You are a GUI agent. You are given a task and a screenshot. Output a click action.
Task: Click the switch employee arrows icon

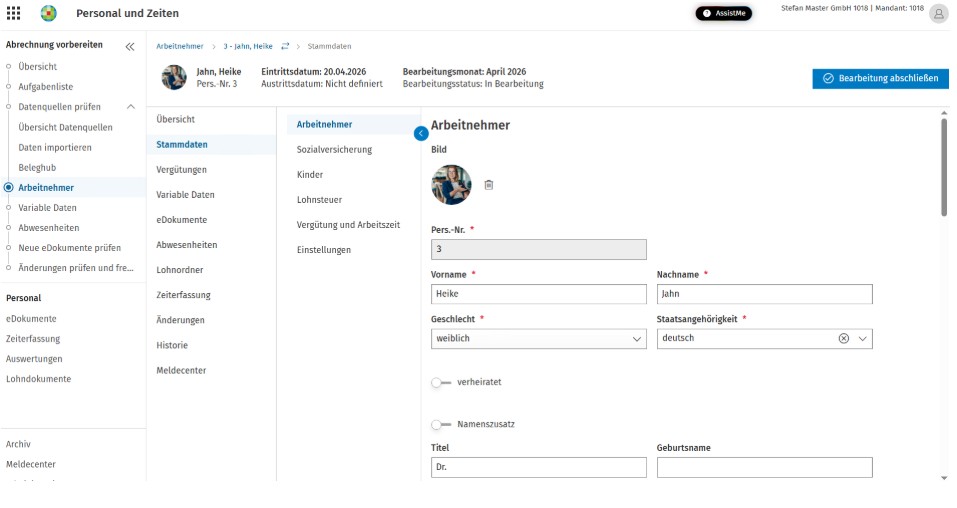285,46
